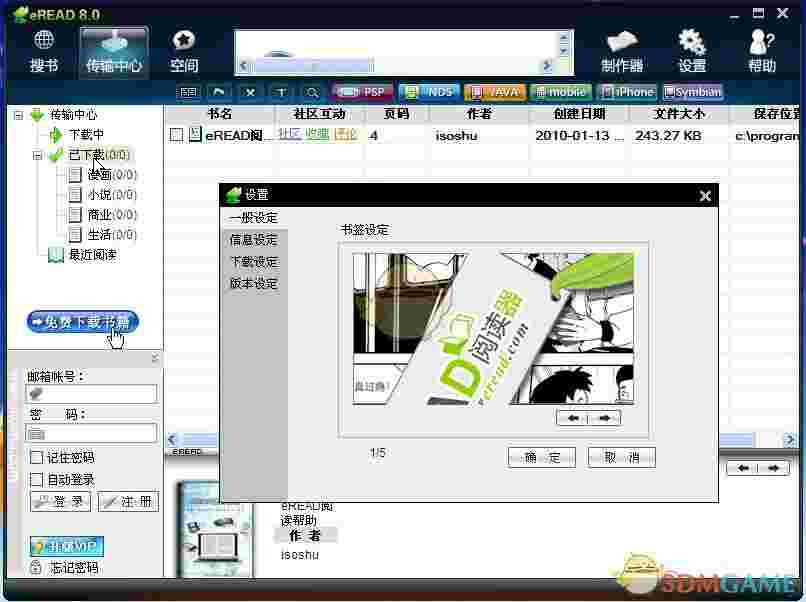The image size is (806, 602).
Task: Switch to 下载设定 settings tab
Action: [x=253, y=262]
